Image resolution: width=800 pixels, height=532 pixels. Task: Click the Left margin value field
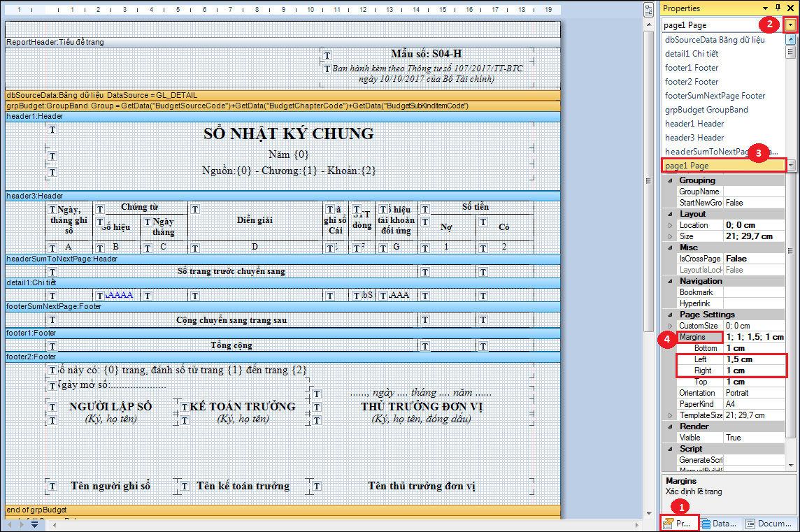pos(755,359)
